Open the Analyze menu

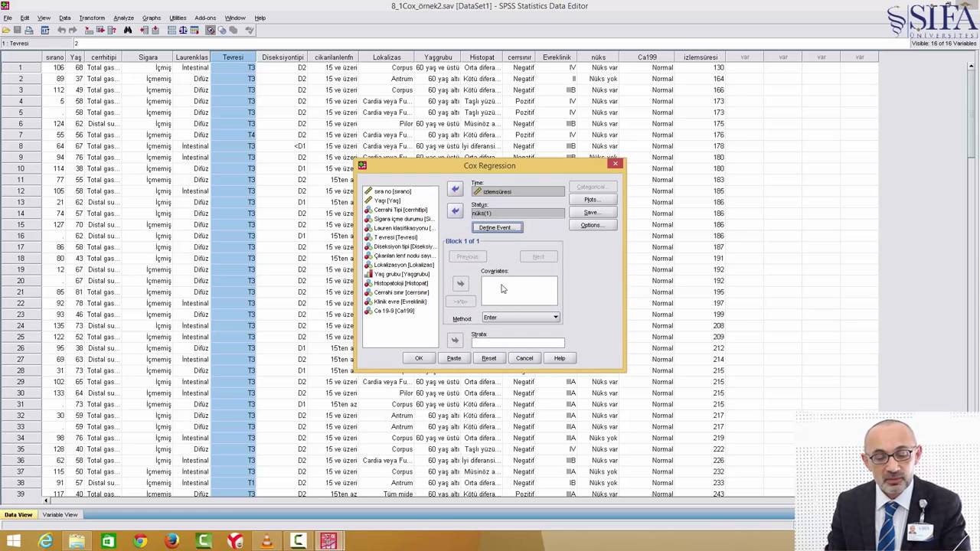[x=123, y=18]
